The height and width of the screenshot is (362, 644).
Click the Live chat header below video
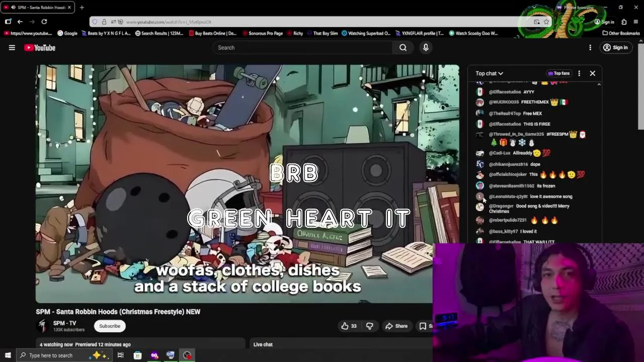tap(263, 344)
